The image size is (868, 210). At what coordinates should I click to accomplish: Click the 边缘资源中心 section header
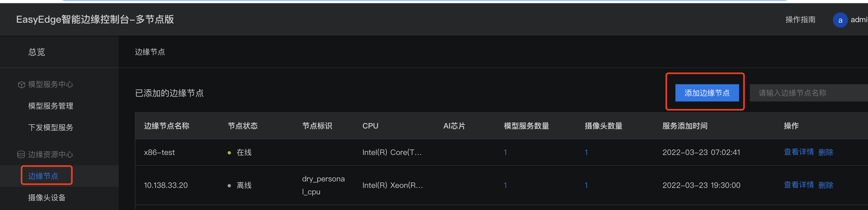click(50, 154)
